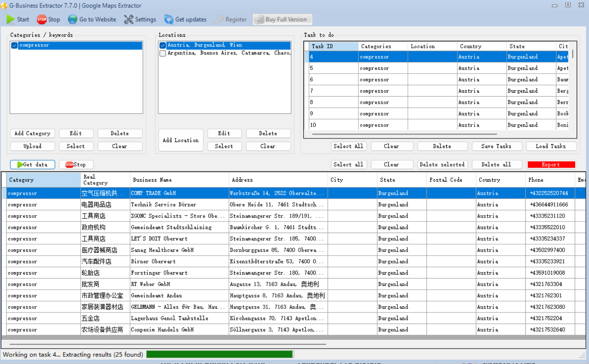Screen dimensions: 589x364
Task: Click the Save Tasks button
Action: pos(496,146)
